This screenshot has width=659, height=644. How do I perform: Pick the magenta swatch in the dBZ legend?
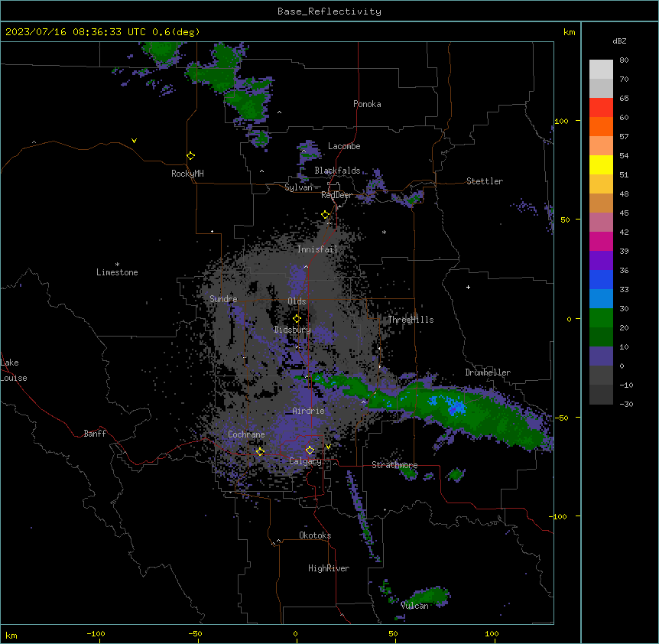pos(601,241)
